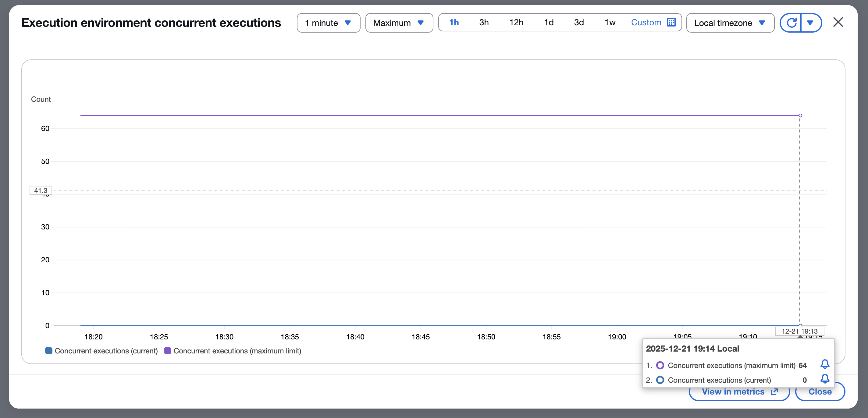Click alarm bell for maximum limit metric
The width and height of the screenshot is (868, 418).
click(x=824, y=364)
